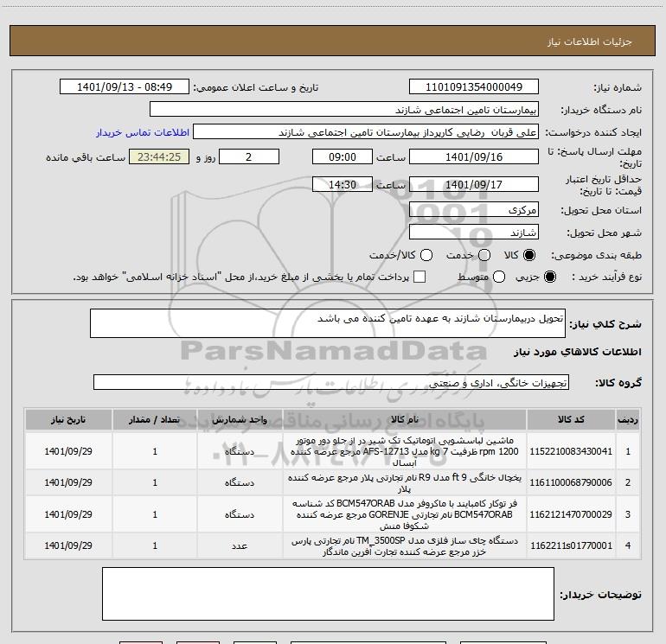Screen dimensions: 666x644
Task: Click the ردیف column header
Action: point(628,419)
